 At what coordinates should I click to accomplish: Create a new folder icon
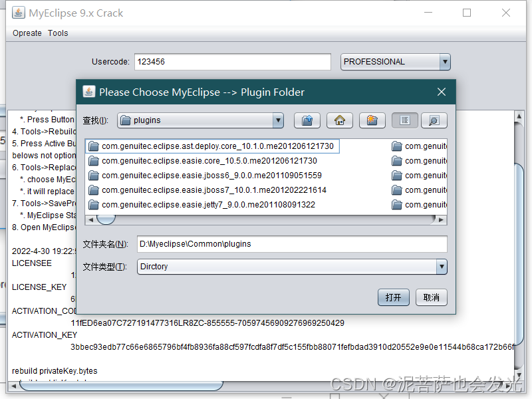pyautogui.click(x=372, y=120)
